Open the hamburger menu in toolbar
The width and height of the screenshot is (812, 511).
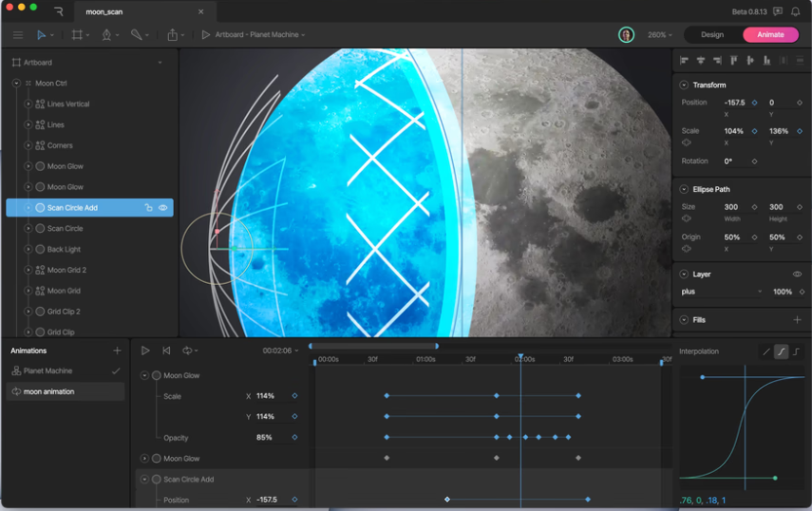[18, 35]
